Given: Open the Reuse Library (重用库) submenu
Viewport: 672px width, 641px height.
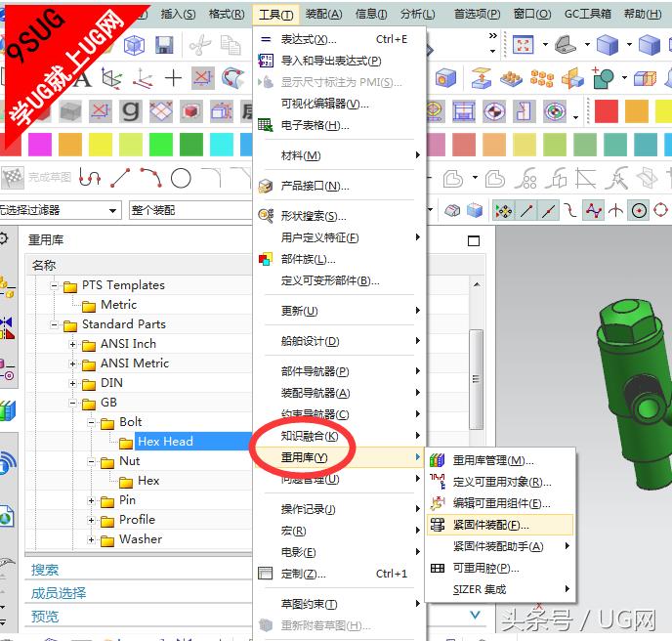Looking at the screenshot, I should (340, 457).
